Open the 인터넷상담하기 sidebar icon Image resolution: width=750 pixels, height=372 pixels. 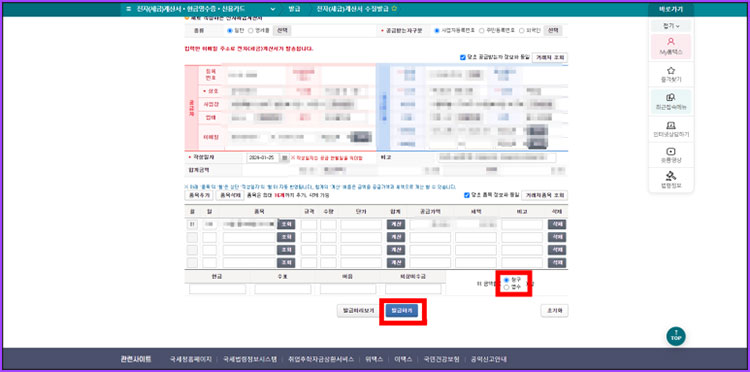pos(671,130)
